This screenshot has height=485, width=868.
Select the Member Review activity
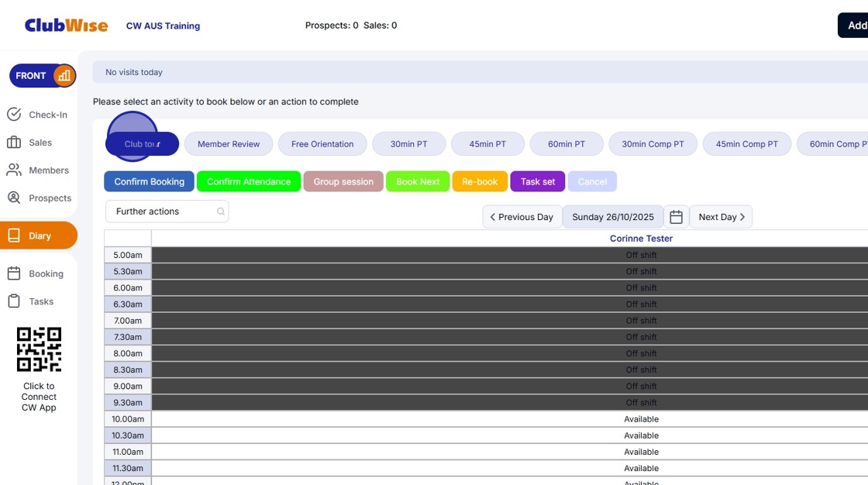(229, 144)
